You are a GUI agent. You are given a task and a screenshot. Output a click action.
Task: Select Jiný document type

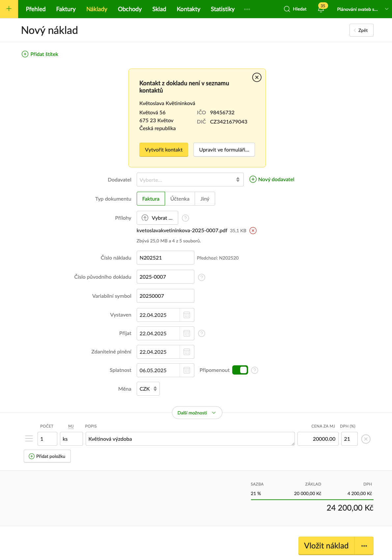click(x=205, y=199)
